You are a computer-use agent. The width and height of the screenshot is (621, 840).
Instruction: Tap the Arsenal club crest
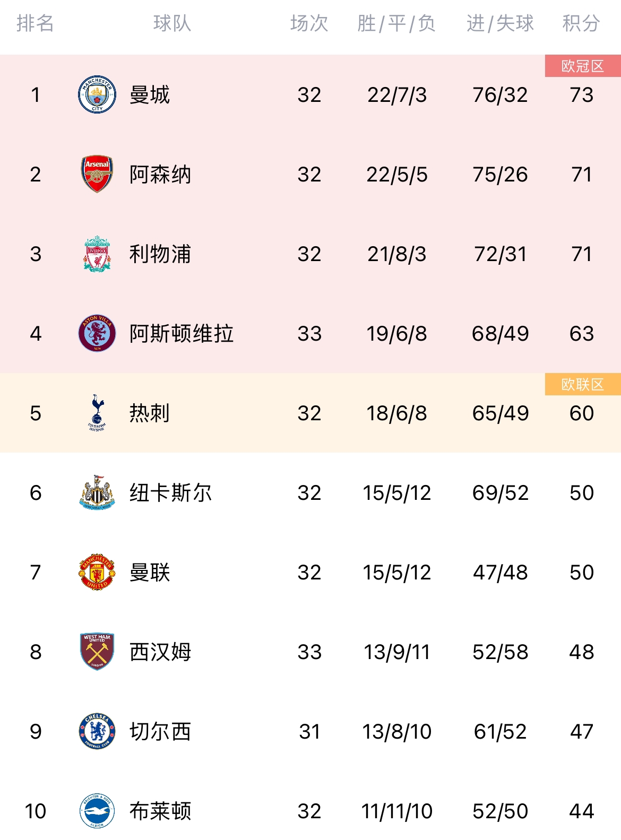coord(97,174)
